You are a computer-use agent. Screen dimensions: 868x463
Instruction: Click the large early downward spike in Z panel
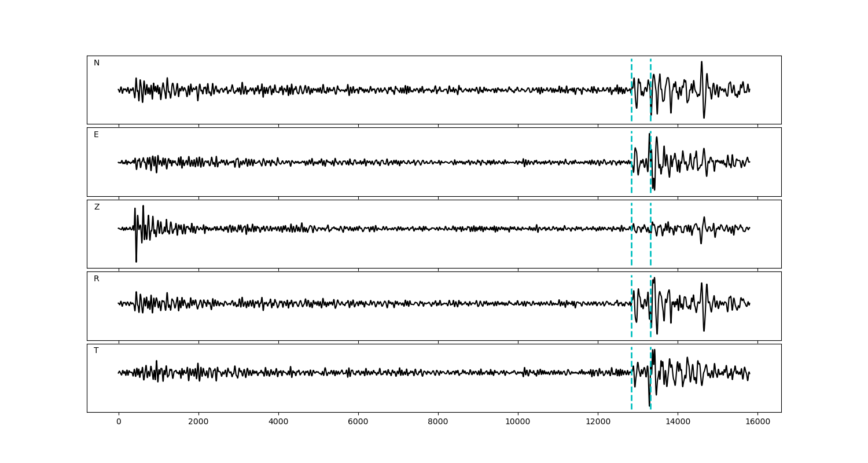click(x=136, y=259)
